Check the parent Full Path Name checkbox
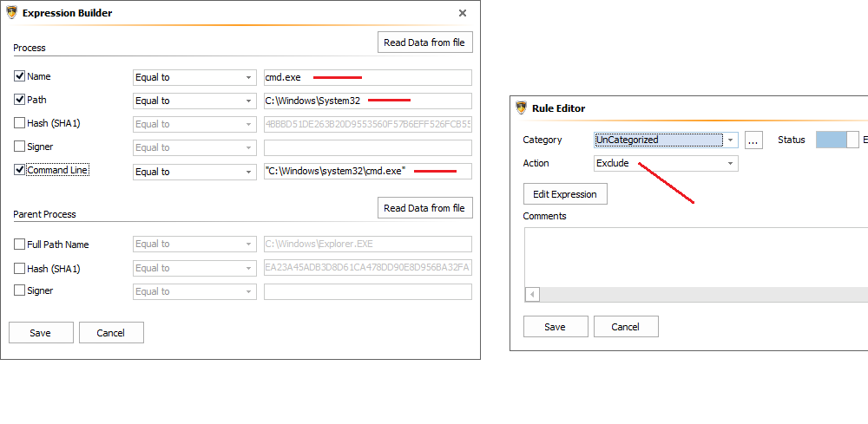 (19, 245)
